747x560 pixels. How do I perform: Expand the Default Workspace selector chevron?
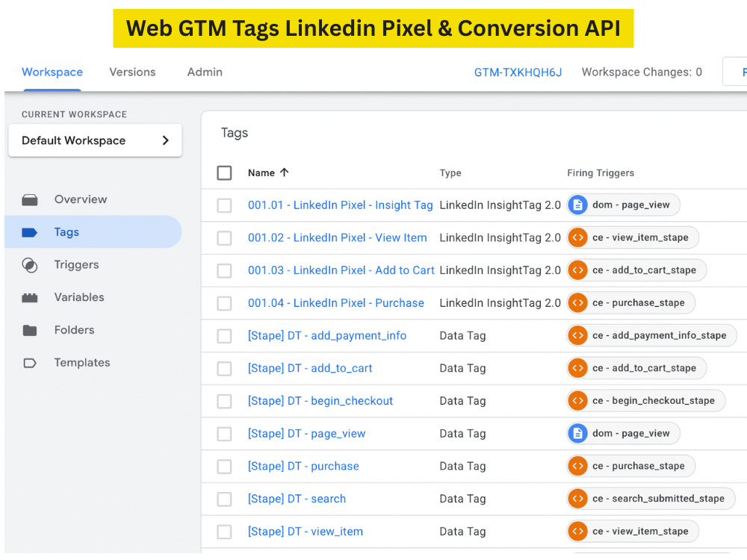click(x=165, y=140)
